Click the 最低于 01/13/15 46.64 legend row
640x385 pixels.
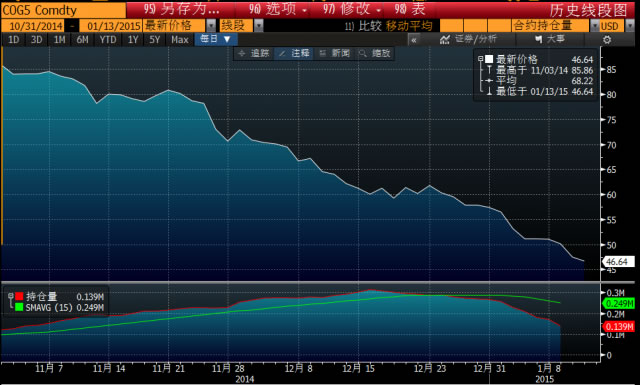coord(540,91)
